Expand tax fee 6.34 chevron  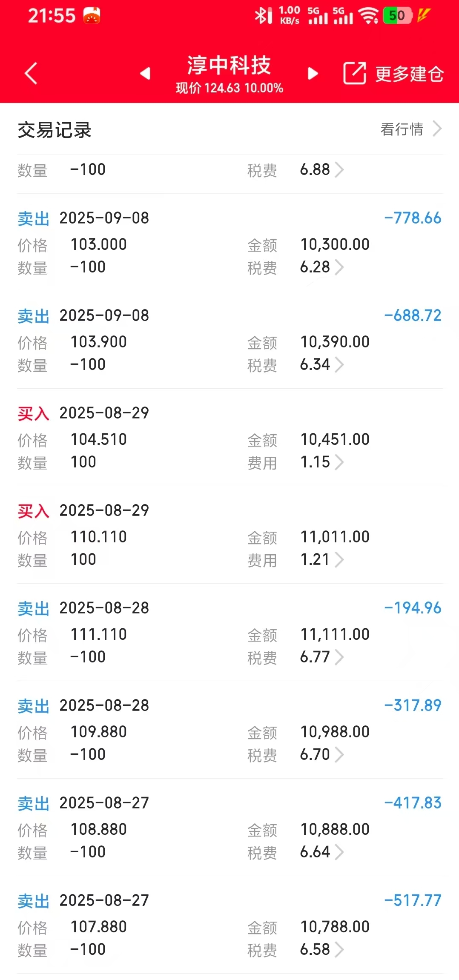[x=339, y=365]
